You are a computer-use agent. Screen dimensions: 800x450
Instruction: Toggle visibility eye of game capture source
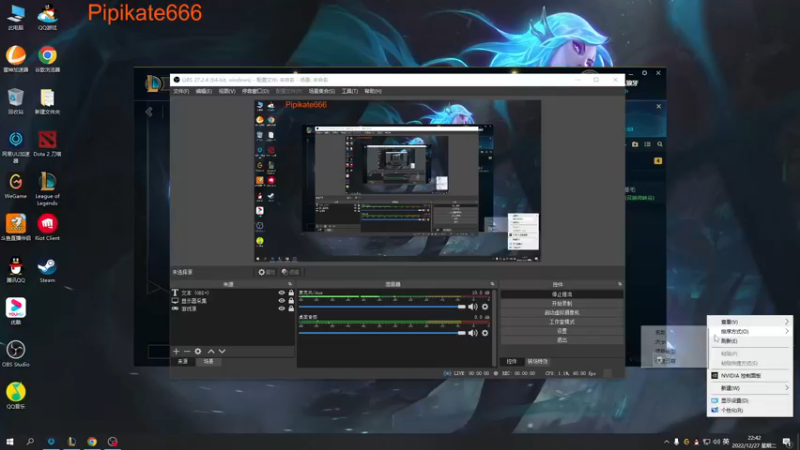pos(281,308)
